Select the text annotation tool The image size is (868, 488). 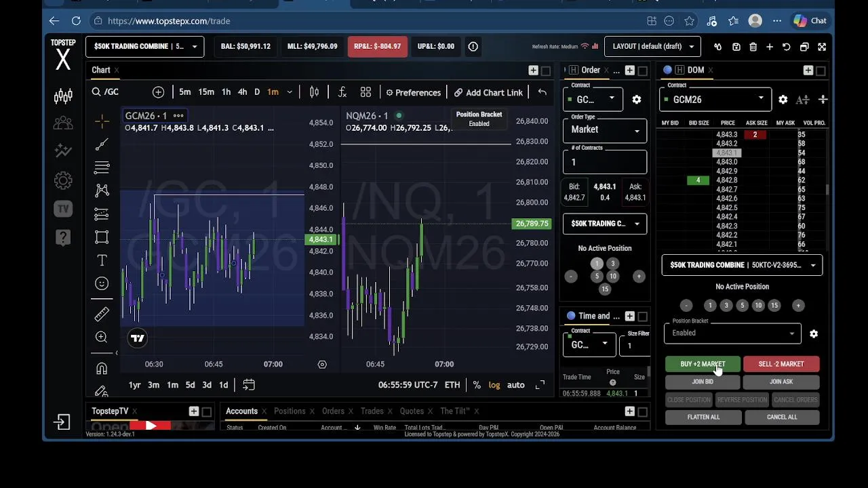(102, 260)
